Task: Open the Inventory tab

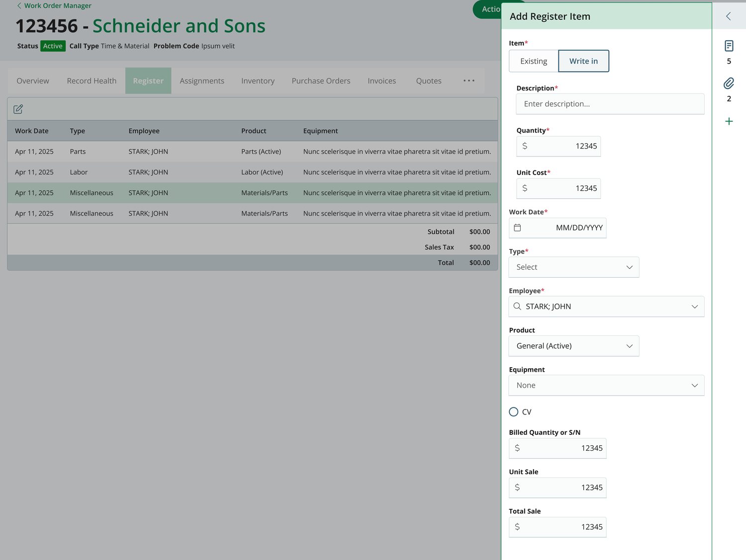Action: [x=258, y=81]
